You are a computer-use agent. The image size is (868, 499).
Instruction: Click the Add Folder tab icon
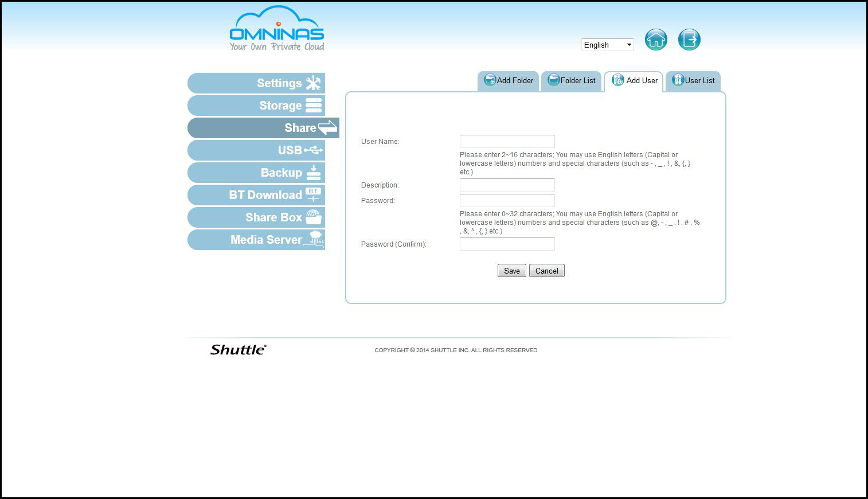[490, 80]
